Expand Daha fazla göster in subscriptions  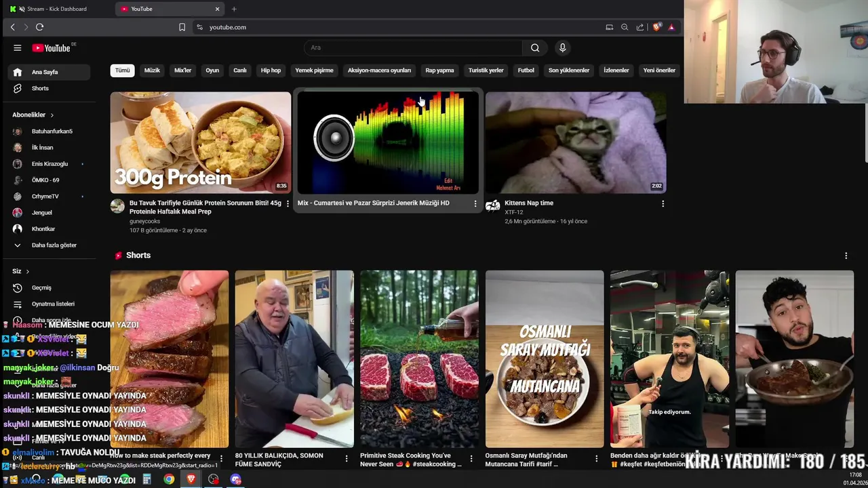pyautogui.click(x=46, y=245)
